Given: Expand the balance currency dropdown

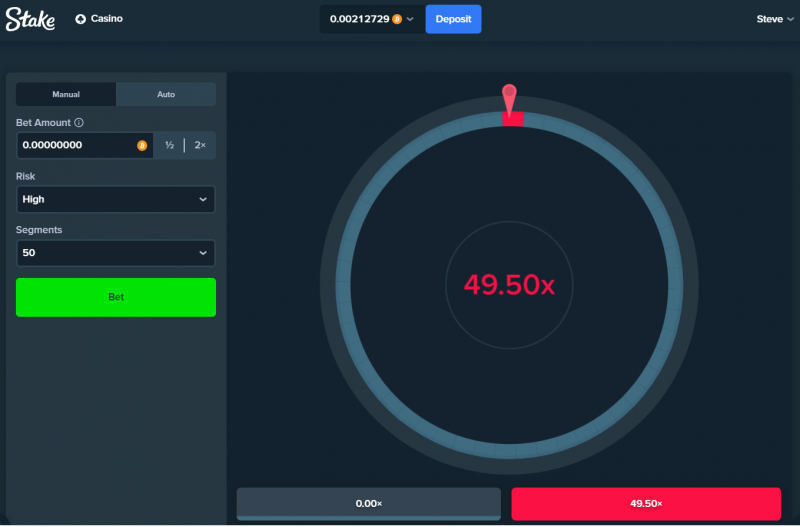Looking at the screenshot, I should [x=410, y=19].
